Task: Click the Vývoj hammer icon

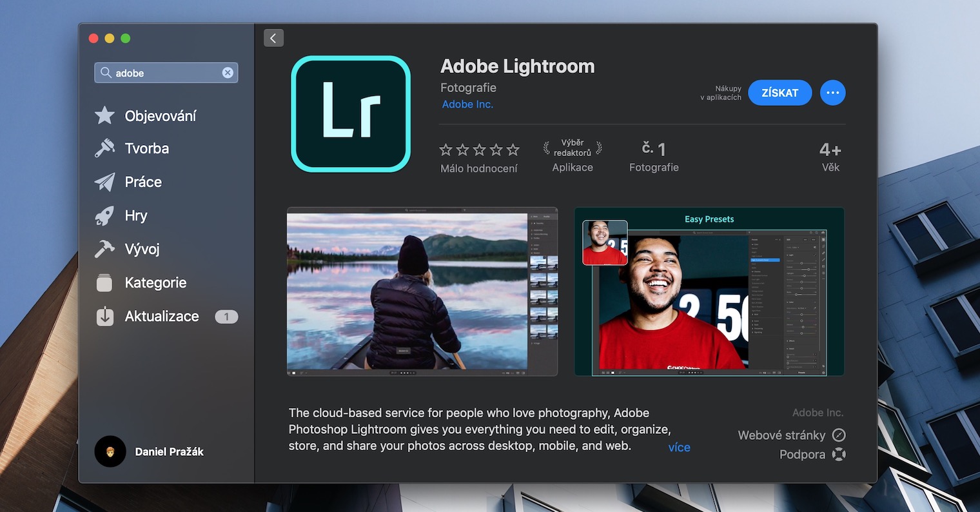Action: 104,249
